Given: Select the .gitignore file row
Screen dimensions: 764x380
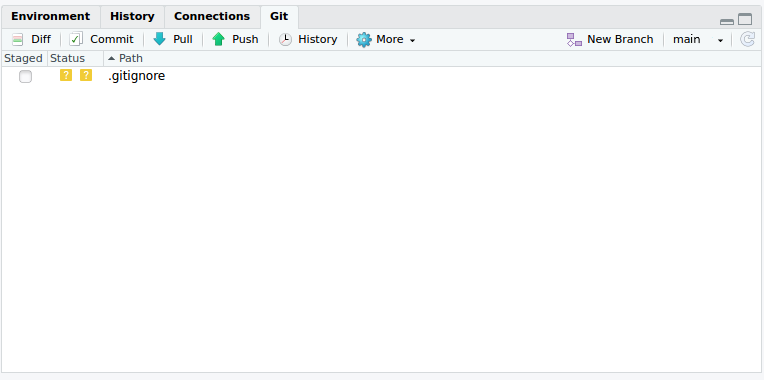Looking at the screenshot, I should coord(382,76).
